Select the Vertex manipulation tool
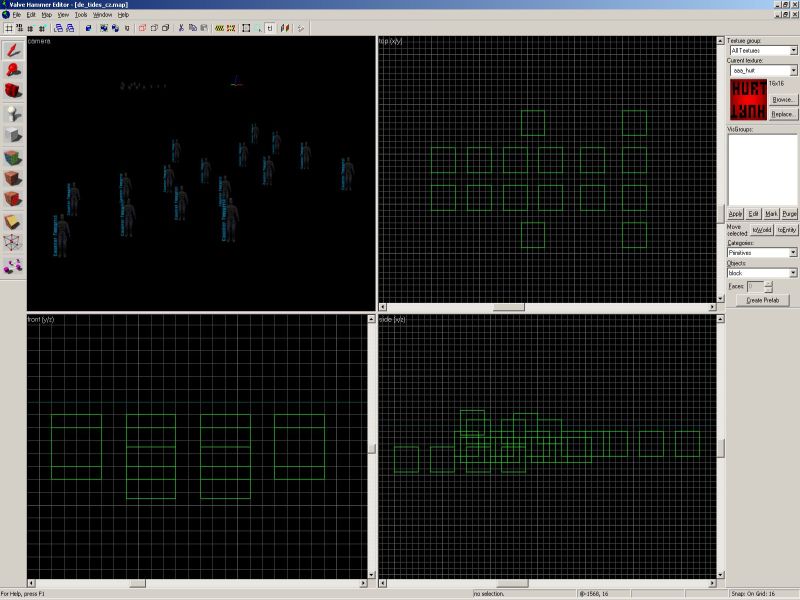800x600 pixels. click(x=13, y=243)
